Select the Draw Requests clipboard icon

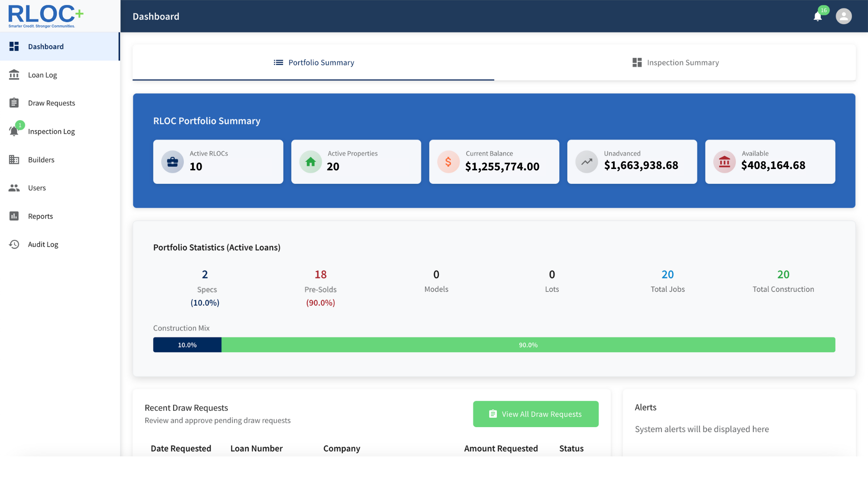pyautogui.click(x=14, y=103)
